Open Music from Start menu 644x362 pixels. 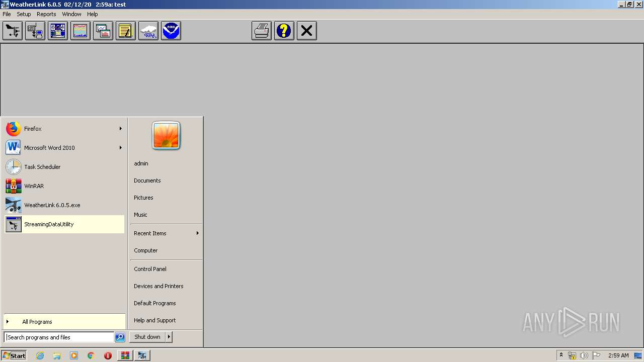click(140, 215)
